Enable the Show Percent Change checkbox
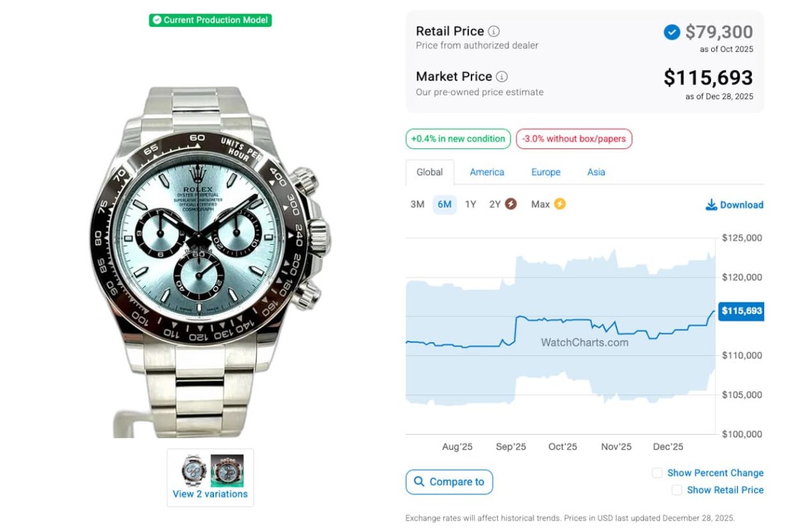This screenshot has height=532, width=805. tap(657, 473)
